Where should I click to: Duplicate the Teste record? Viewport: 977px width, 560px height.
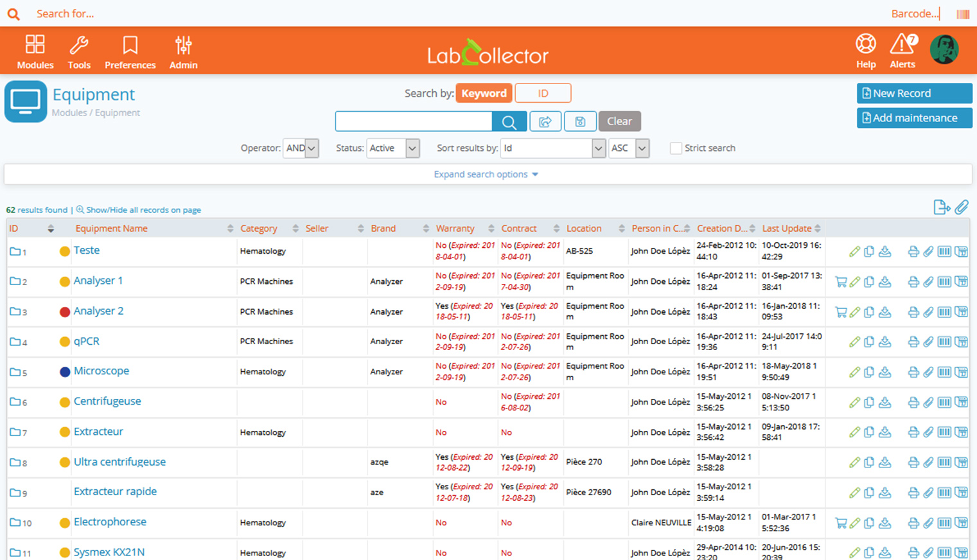869,252
